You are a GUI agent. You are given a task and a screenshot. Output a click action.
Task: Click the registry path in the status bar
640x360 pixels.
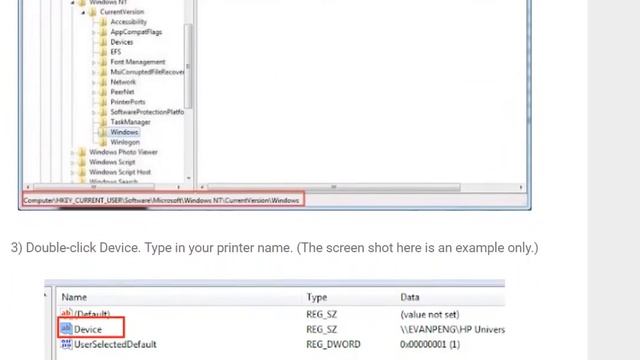click(161, 200)
